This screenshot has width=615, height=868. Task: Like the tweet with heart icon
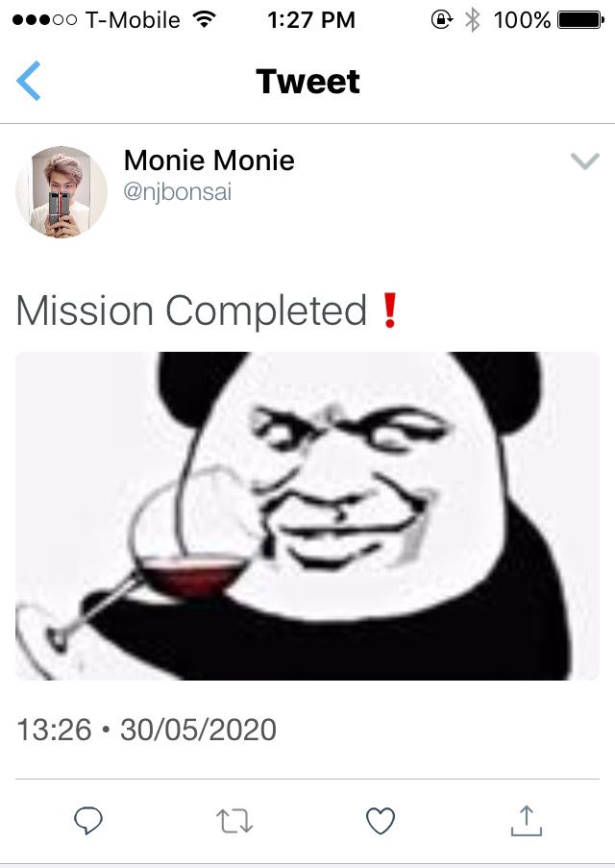pos(381,820)
